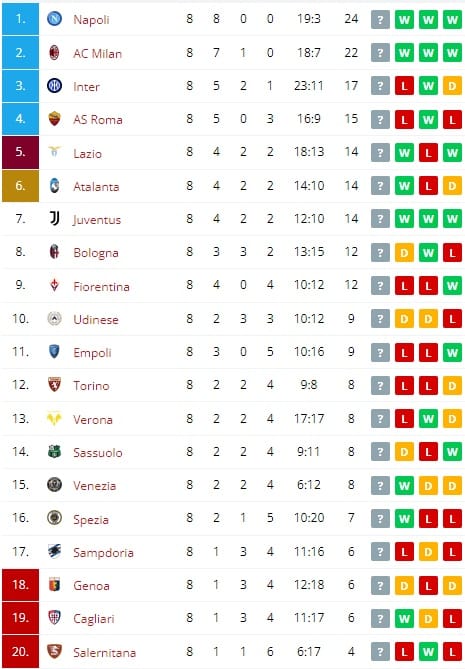This screenshot has height=669, width=465.
Task: Click Napoli's upcoming match question-mark badge
Action: point(380,20)
